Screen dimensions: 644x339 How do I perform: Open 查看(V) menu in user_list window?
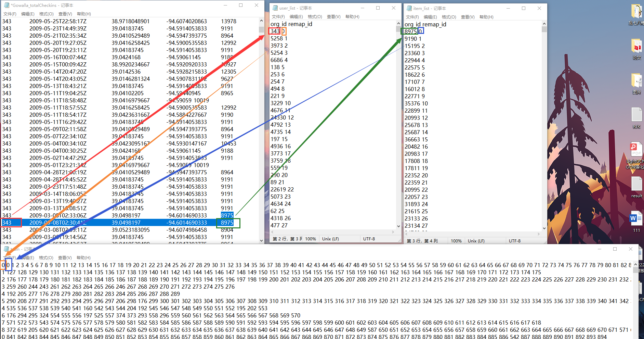tap(333, 17)
